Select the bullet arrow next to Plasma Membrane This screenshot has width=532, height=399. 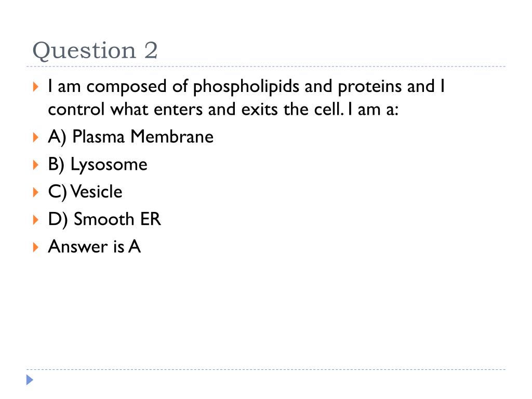click(36, 137)
